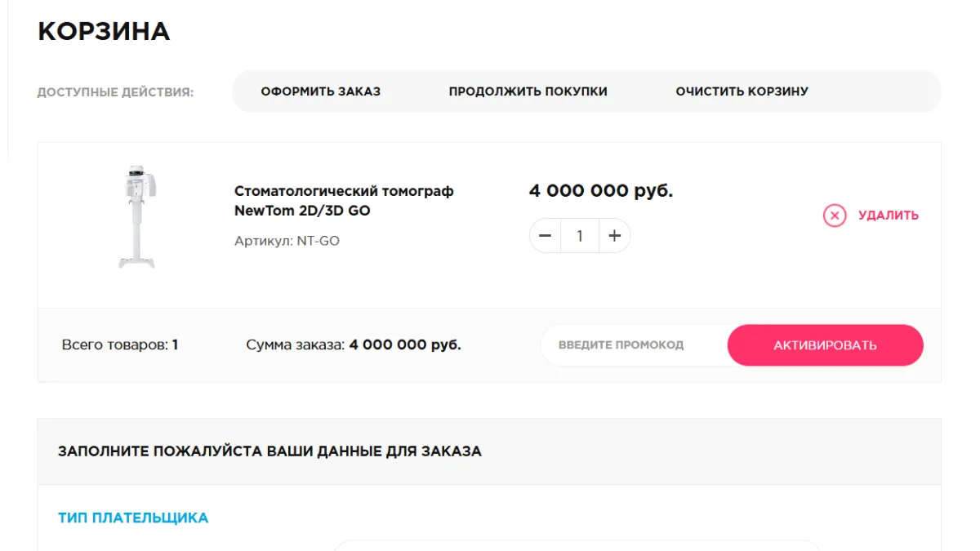The height and width of the screenshot is (551, 980).
Task: Hit the pink АКТИВИРОВАТЬ button
Action: pos(825,345)
